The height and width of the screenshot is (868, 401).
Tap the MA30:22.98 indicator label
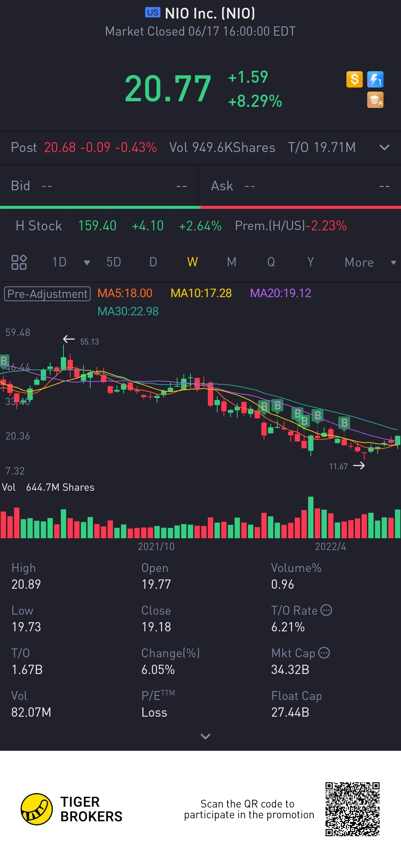coord(128,311)
